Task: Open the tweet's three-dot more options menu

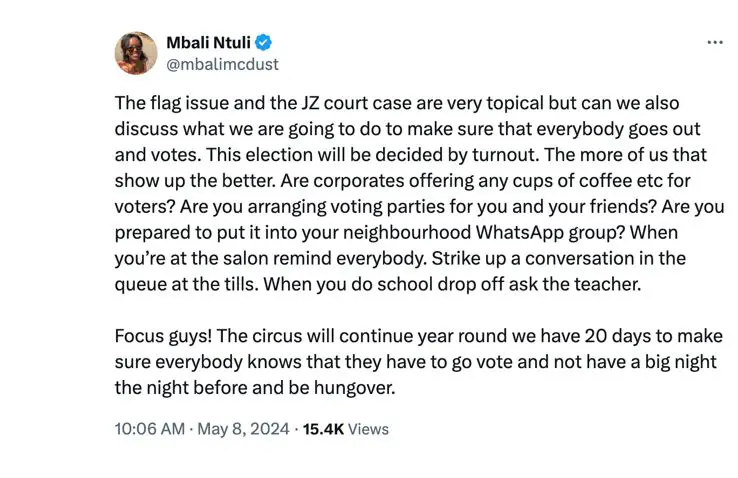Action: click(x=714, y=43)
